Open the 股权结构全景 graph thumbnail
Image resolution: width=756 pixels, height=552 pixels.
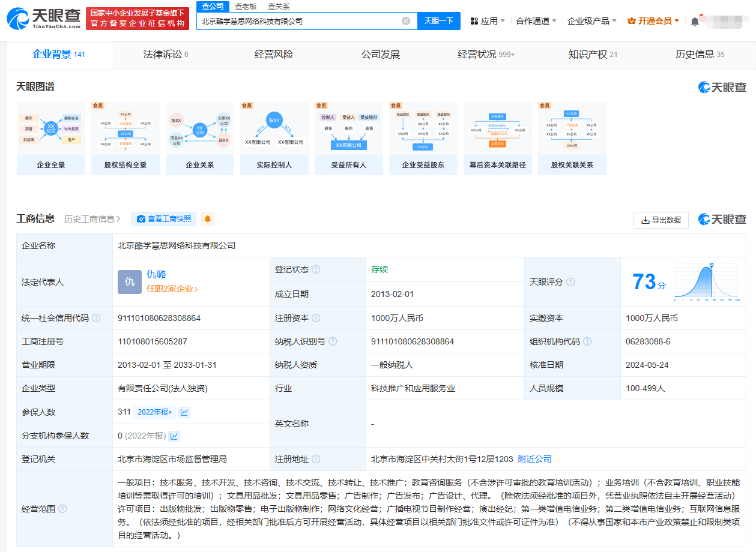[x=125, y=139]
